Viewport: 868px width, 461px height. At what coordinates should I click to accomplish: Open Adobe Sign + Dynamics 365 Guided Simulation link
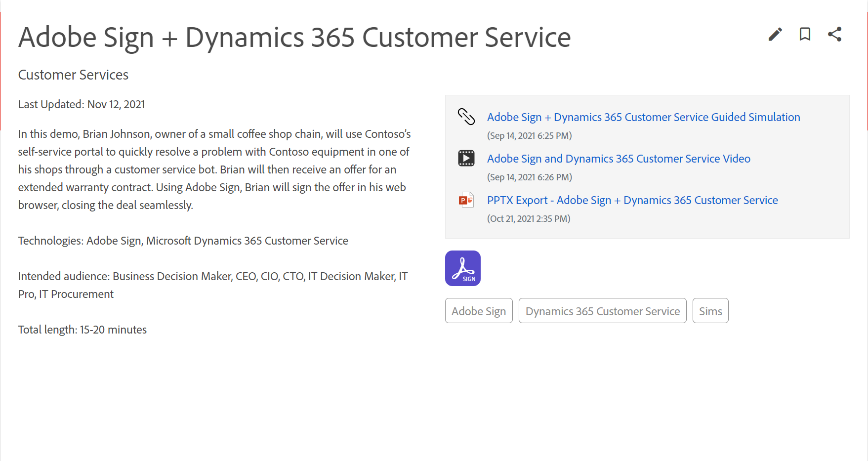click(x=643, y=117)
